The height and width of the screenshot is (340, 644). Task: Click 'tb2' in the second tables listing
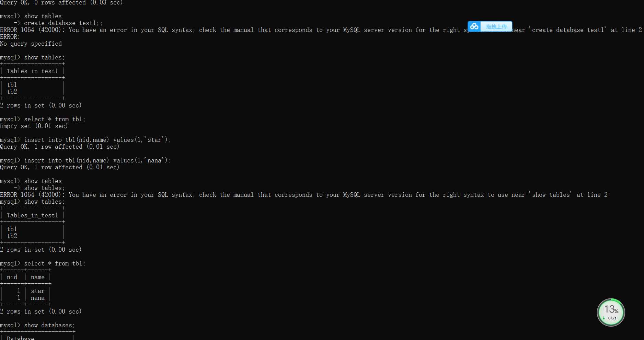click(x=12, y=236)
